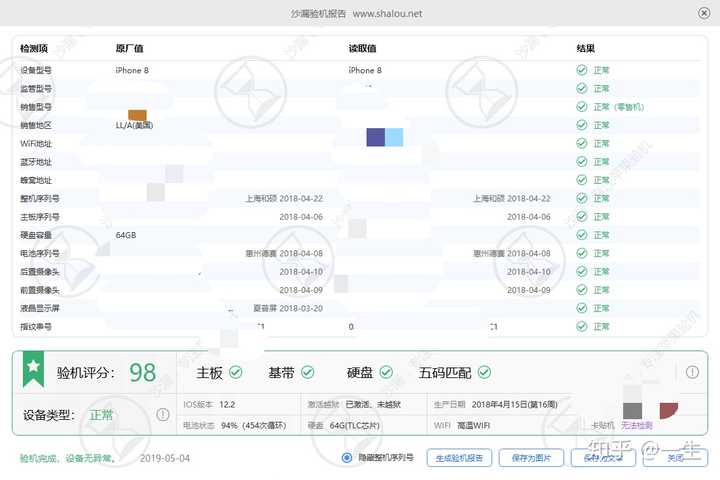Image resolution: width=720 pixels, height=480 pixels.
Task: Click the 结果 column header
Action: tap(585, 48)
